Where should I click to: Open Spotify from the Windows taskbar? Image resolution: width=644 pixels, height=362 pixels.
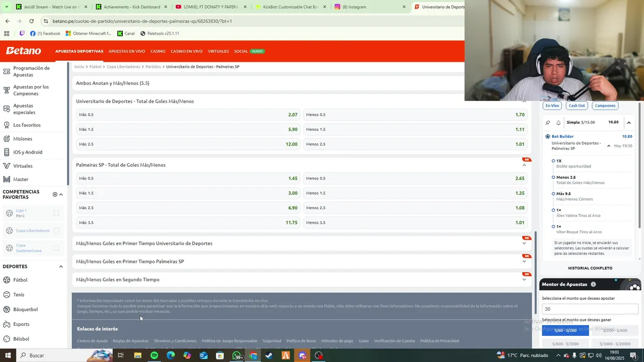[x=154, y=355]
